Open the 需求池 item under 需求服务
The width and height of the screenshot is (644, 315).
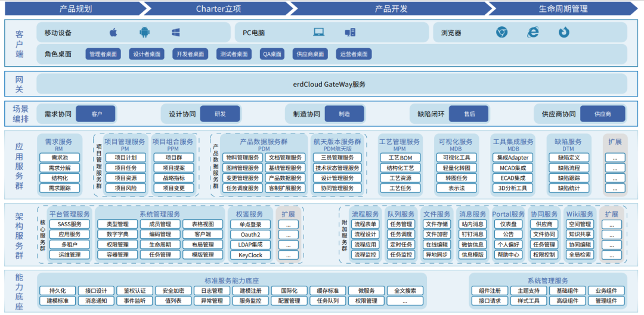[x=59, y=158]
